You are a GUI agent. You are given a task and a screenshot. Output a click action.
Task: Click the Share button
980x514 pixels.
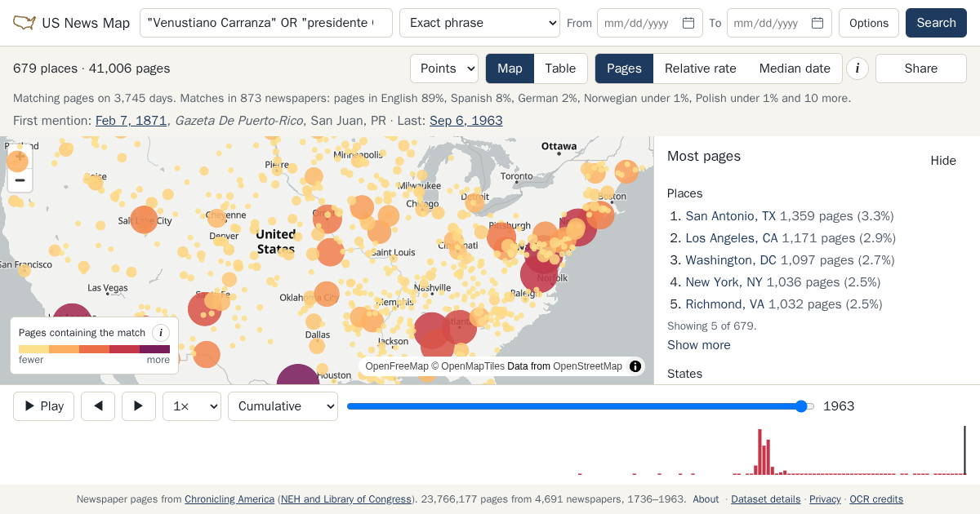coord(921,69)
